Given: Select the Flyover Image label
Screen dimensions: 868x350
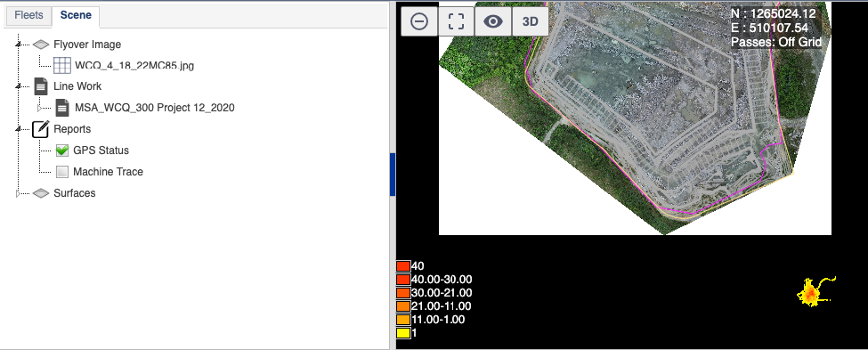Looking at the screenshot, I should click(x=87, y=45).
